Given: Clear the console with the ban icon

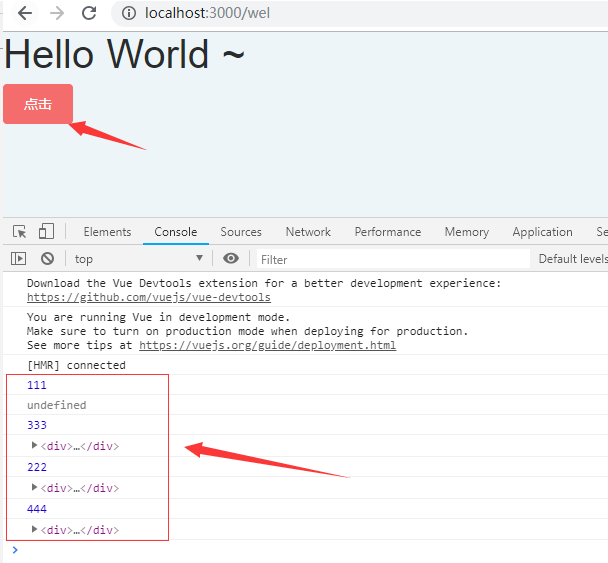Looking at the screenshot, I should click(x=47, y=259).
